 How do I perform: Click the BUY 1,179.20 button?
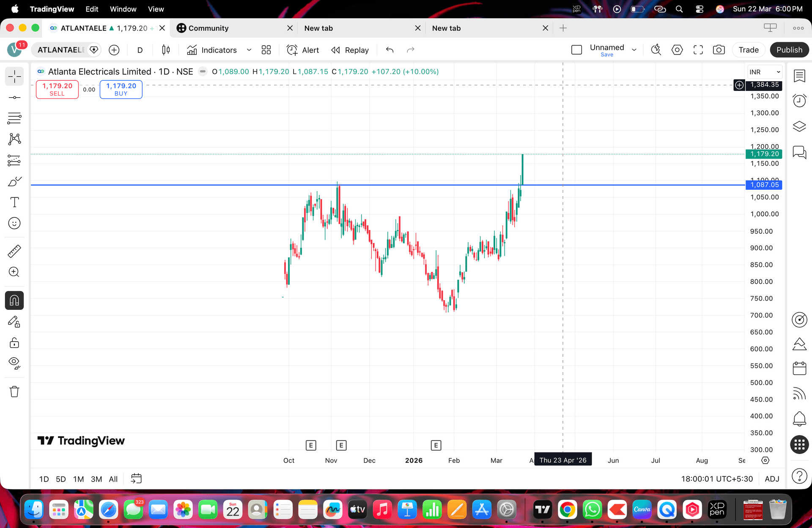(x=121, y=89)
